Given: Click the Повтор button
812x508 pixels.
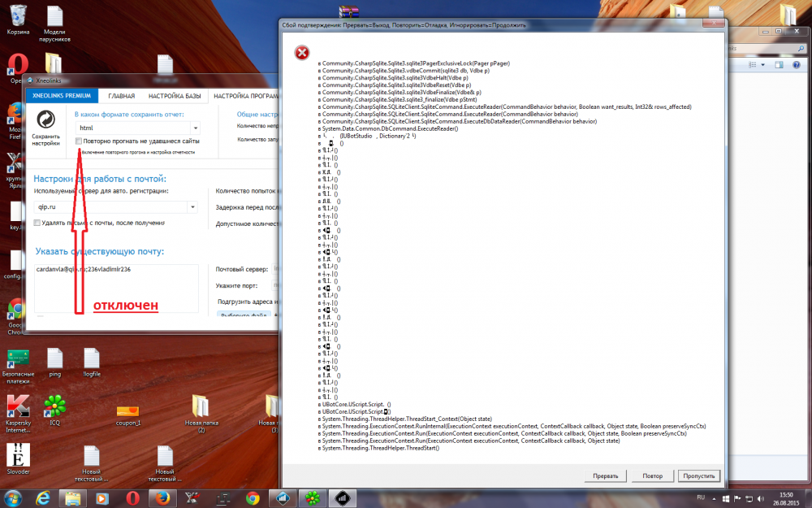Looking at the screenshot, I should (653, 475).
